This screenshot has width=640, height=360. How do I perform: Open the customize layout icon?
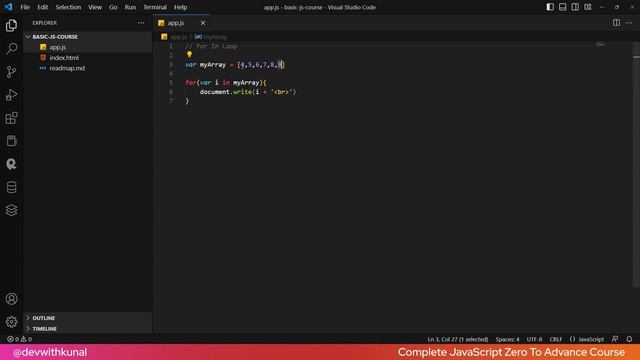pyautogui.click(x=588, y=7)
